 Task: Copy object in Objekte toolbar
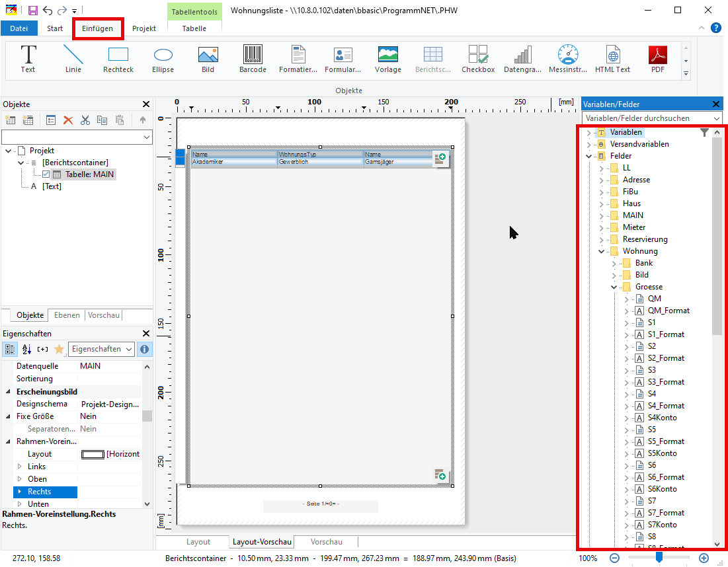pyautogui.click(x=102, y=121)
